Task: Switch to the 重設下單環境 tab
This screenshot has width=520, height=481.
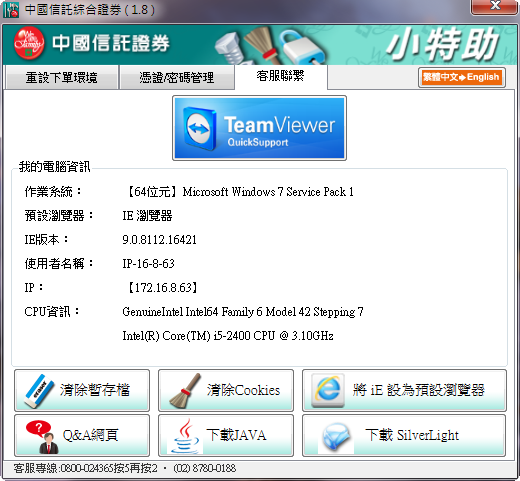Action: tap(62, 78)
